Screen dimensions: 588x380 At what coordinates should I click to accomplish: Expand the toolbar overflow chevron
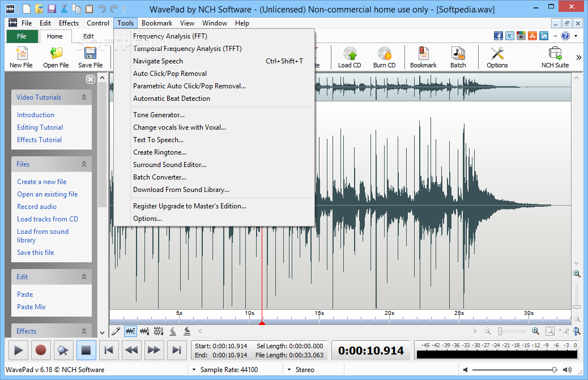point(578,57)
